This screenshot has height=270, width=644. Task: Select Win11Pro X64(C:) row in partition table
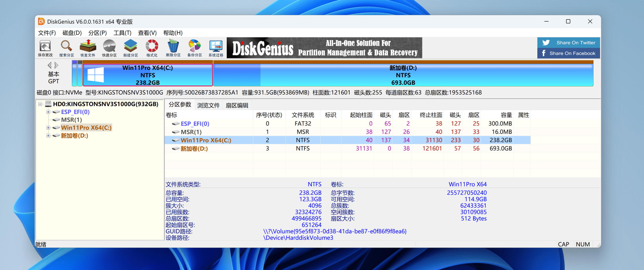(x=348, y=140)
